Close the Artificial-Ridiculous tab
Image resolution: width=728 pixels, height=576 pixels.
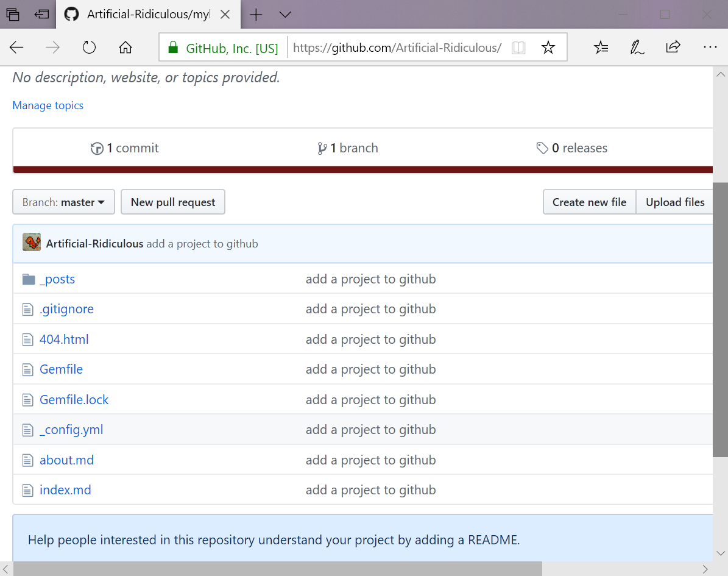pyautogui.click(x=225, y=15)
